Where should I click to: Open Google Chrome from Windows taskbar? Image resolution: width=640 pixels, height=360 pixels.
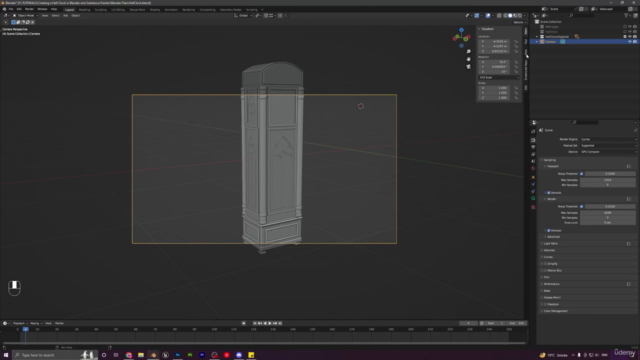click(129, 355)
